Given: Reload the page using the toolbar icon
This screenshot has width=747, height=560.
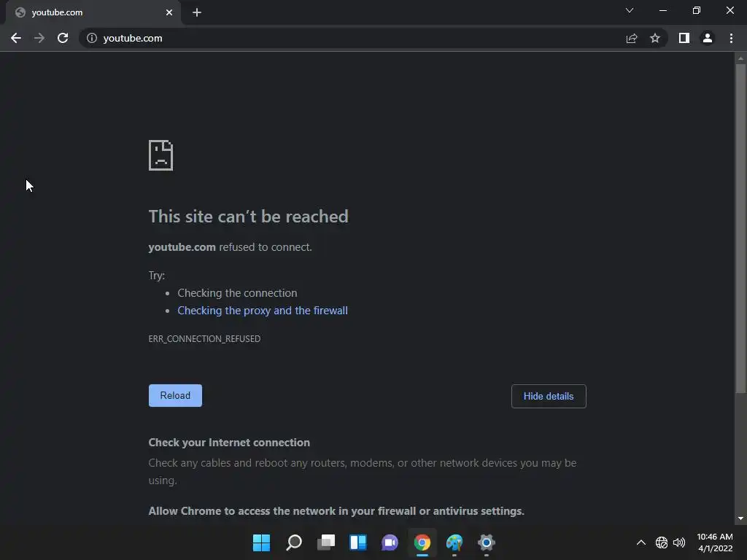Looking at the screenshot, I should (x=63, y=38).
